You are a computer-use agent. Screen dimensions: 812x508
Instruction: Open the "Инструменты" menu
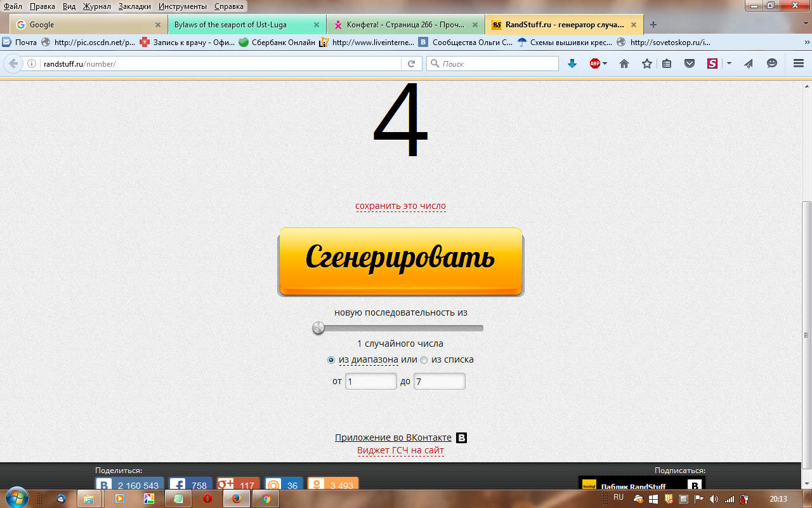pyautogui.click(x=183, y=6)
